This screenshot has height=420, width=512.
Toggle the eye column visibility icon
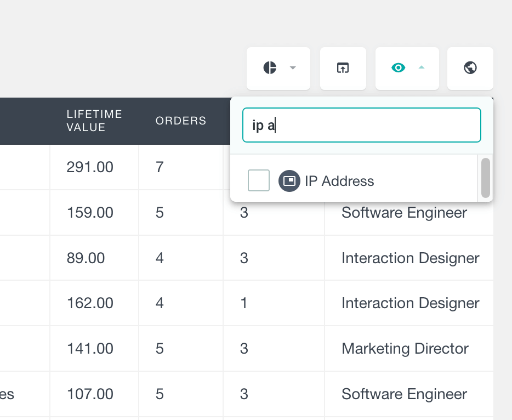click(399, 68)
